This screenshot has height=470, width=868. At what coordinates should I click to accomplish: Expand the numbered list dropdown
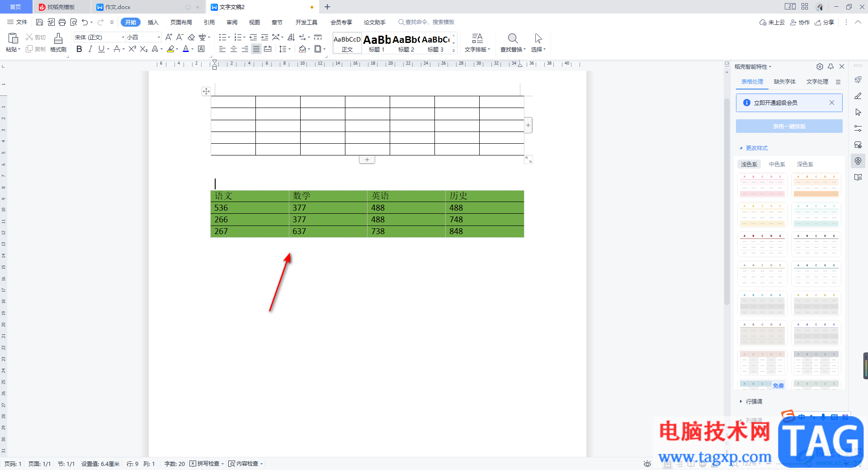point(244,38)
